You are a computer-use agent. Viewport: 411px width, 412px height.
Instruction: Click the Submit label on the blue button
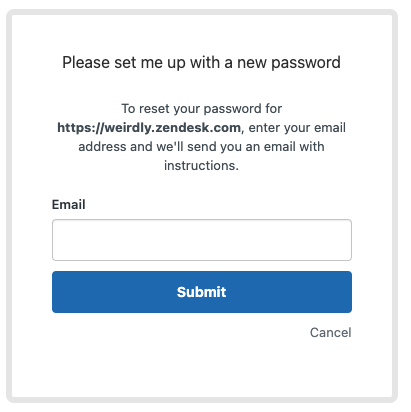(201, 292)
